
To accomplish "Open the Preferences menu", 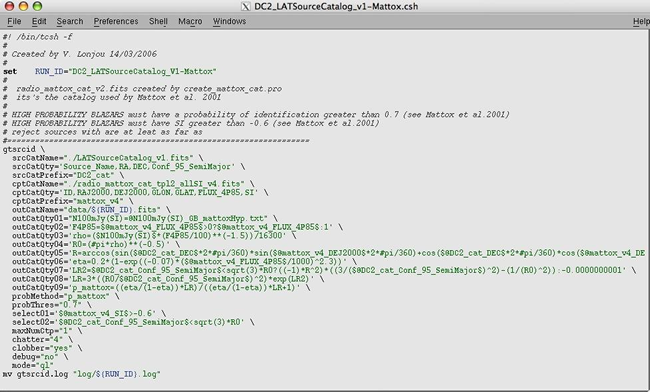I will click(x=116, y=21).
